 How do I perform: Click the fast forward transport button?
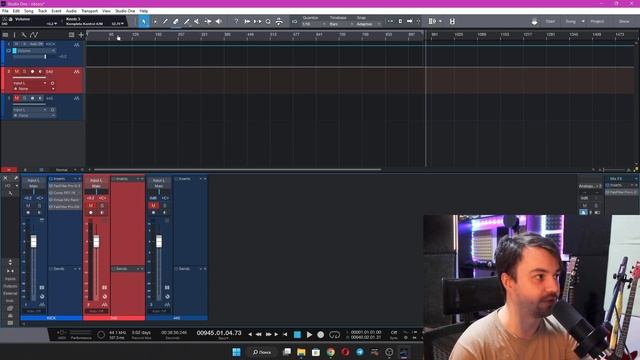point(268,335)
